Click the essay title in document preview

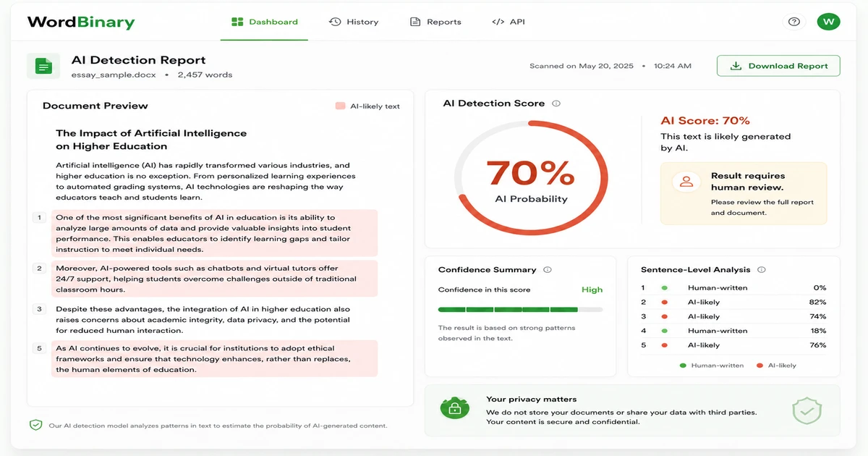151,140
